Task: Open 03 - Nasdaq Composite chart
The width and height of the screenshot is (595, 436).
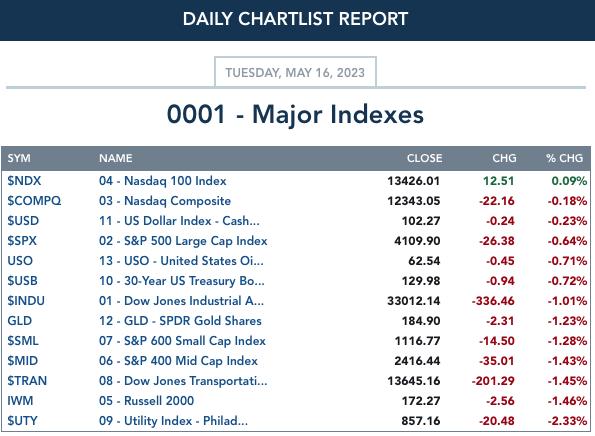Action: pos(165,201)
